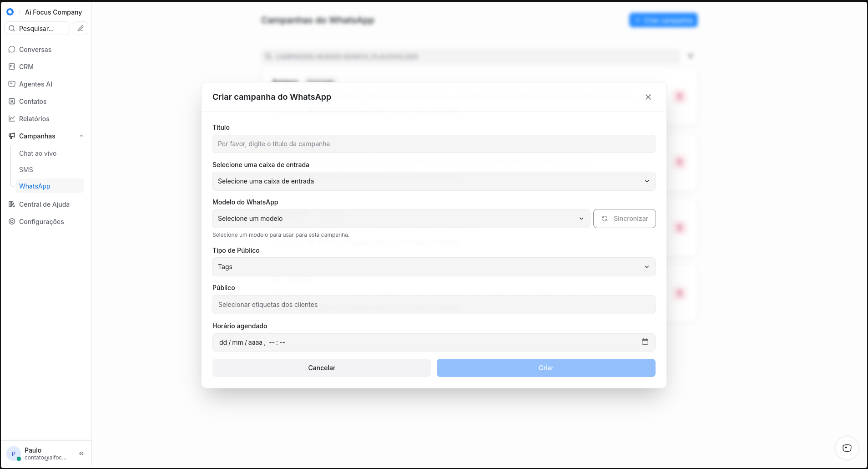
Task: Click the Sincronizar refresh button
Action: pyautogui.click(x=624, y=219)
